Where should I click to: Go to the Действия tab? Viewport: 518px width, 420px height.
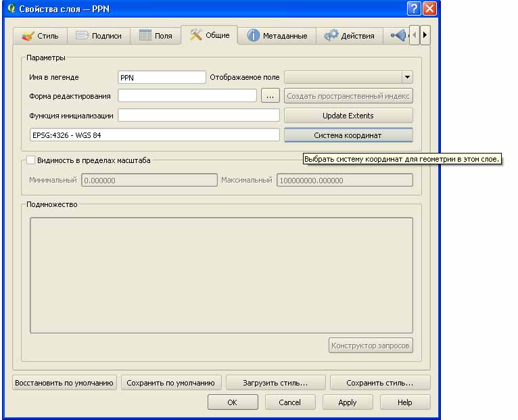[x=350, y=36]
